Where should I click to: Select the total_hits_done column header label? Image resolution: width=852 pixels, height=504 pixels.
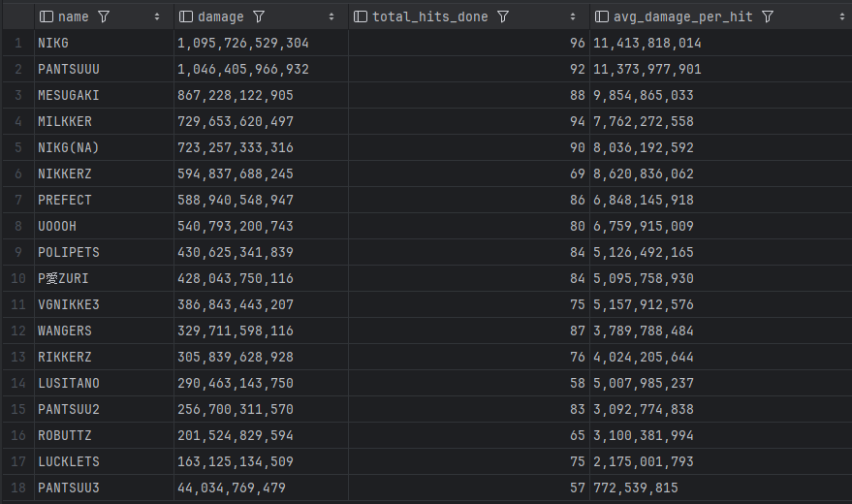[x=429, y=16]
